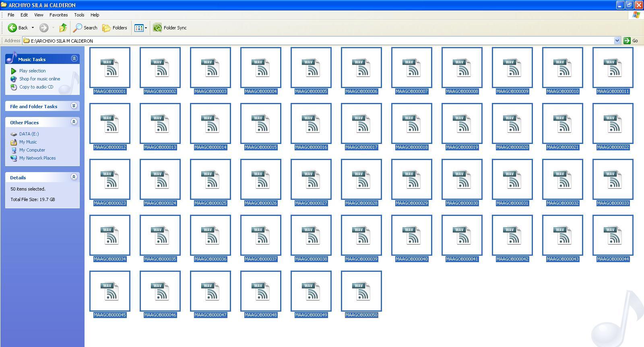
Task: Open the Search pane
Action: point(85,28)
